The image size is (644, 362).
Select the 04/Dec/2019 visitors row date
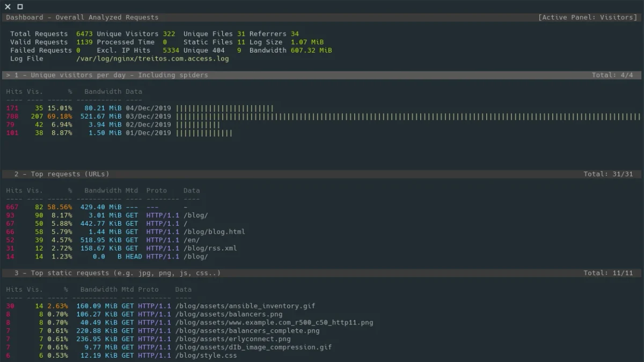(x=148, y=108)
